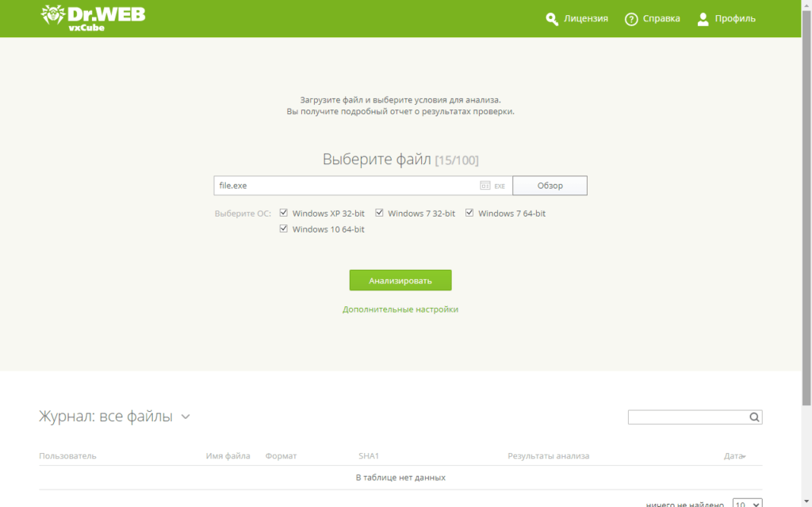Click the question mark help icon
The width and height of the screenshot is (812, 507).
point(631,19)
